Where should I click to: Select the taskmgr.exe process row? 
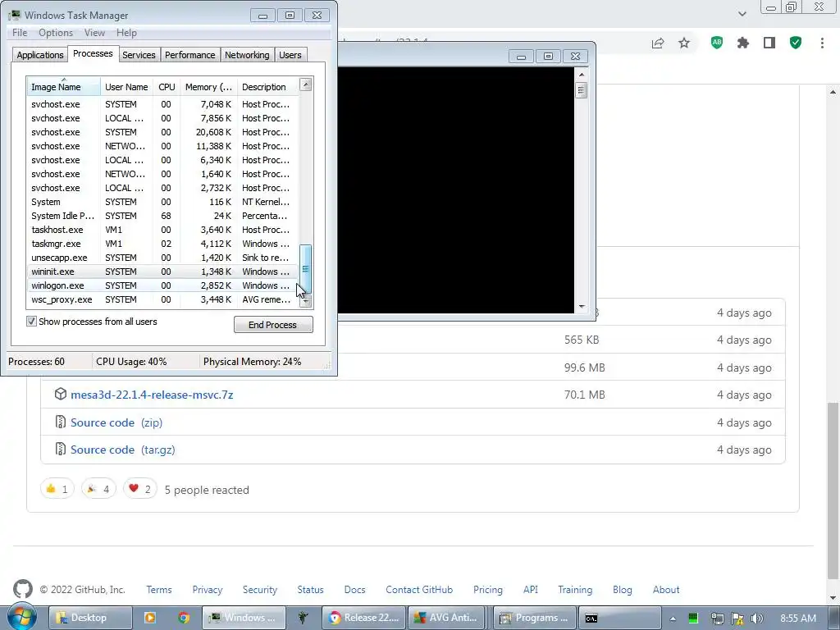coord(162,244)
